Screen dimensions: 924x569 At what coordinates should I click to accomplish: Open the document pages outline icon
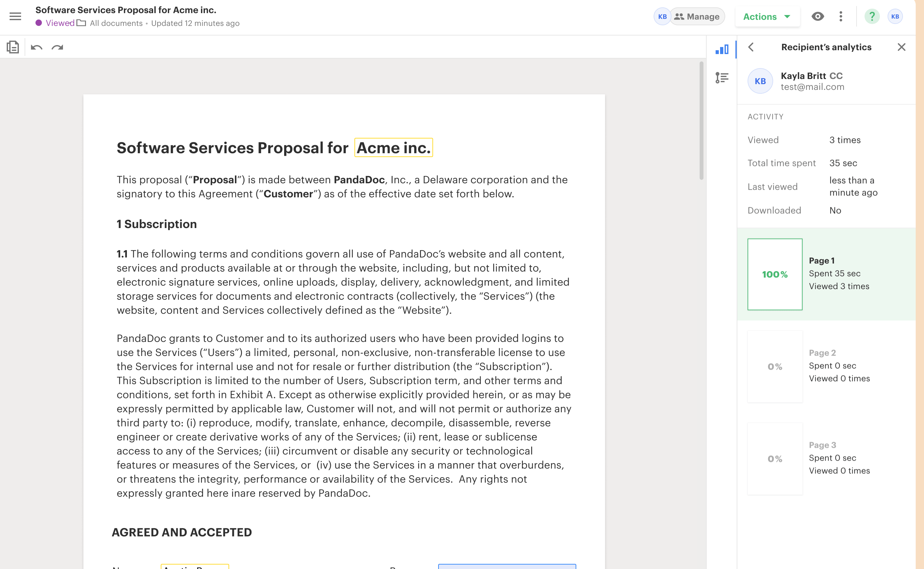click(13, 47)
